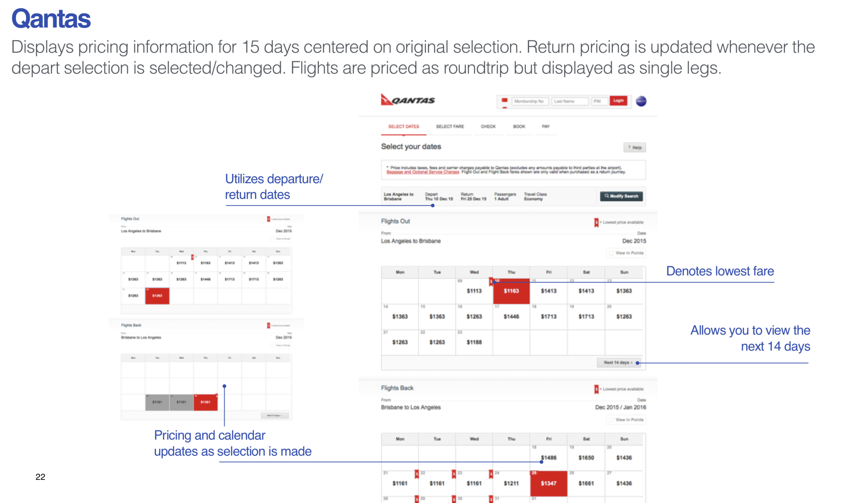Select Mon 21 $1161 return fare
This screenshot has height=503, width=868.
pyautogui.click(x=400, y=484)
